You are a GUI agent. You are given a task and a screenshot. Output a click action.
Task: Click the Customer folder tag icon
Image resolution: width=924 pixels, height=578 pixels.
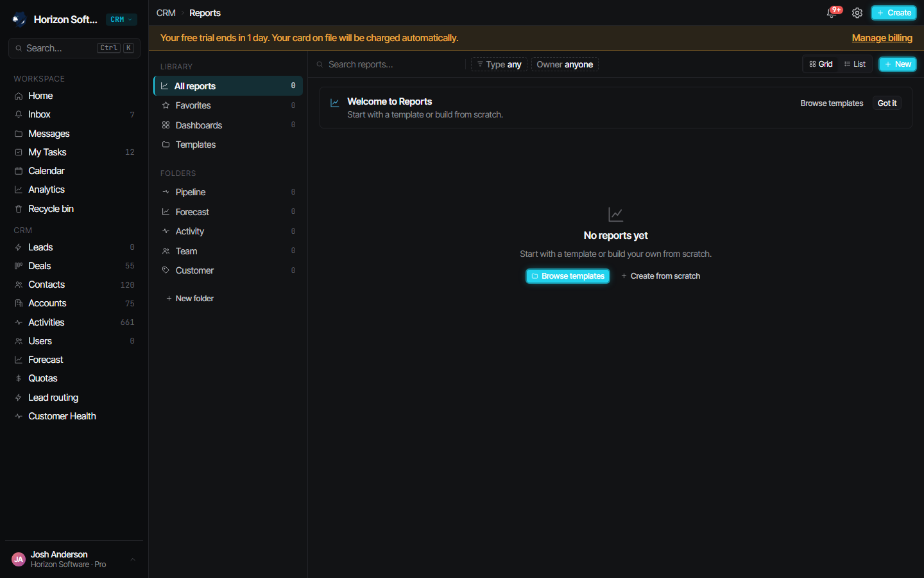pyautogui.click(x=166, y=270)
